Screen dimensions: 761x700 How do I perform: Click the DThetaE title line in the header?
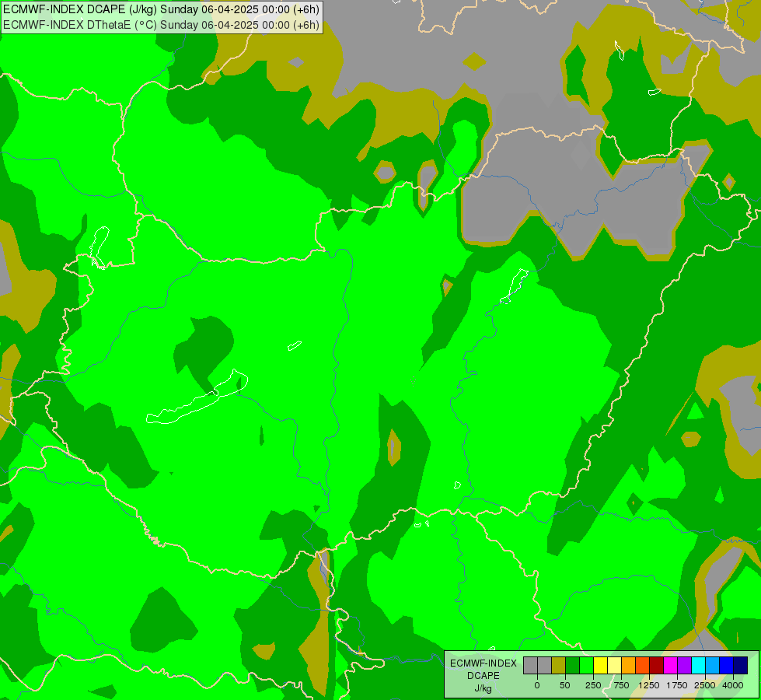tap(161, 25)
